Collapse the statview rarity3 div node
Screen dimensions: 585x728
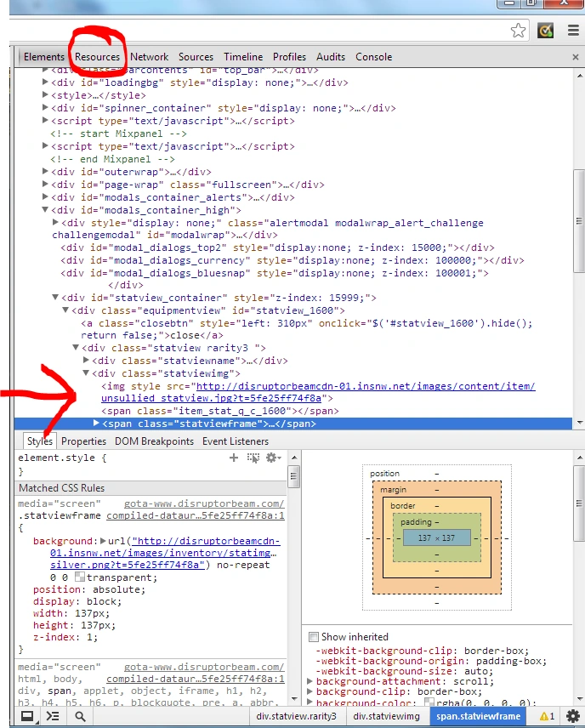click(76, 347)
